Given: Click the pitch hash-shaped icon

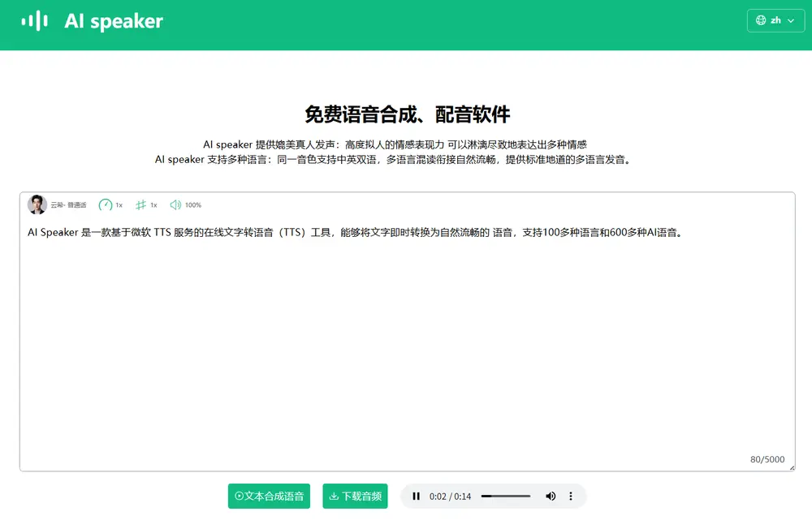Looking at the screenshot, I should coord(140,205).
